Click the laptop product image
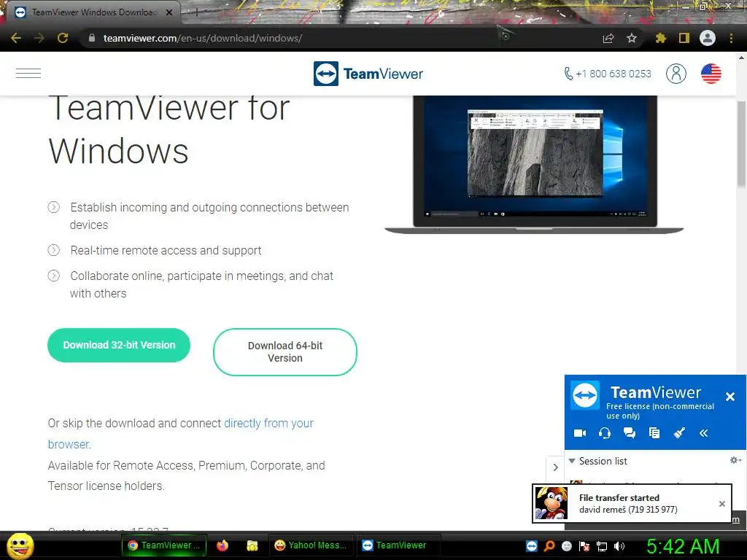 [534, 164]
